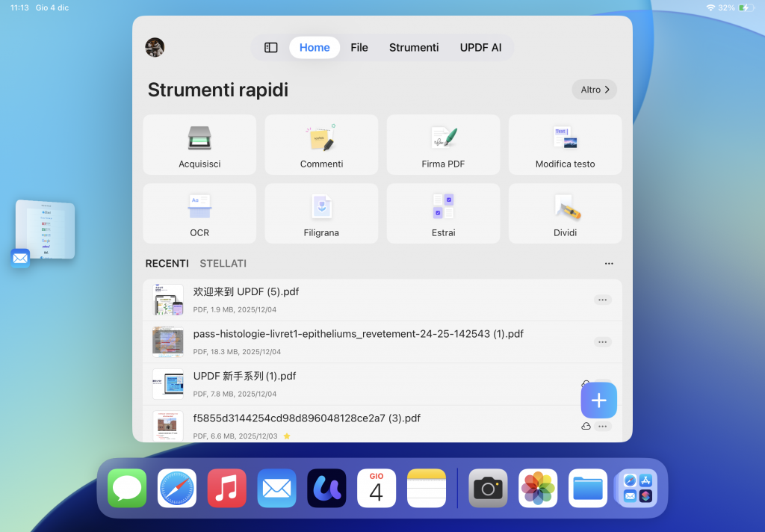The image size is (765, 532).
Task: Switch to the Home tab
Action: pos(315,47)
